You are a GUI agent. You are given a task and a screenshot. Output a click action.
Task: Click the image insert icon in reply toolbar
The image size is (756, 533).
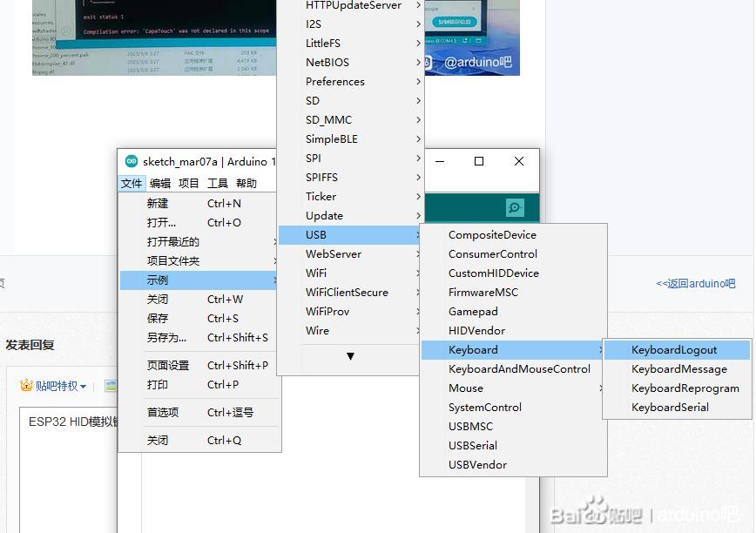pyautogui.click(x=111, y=386)
